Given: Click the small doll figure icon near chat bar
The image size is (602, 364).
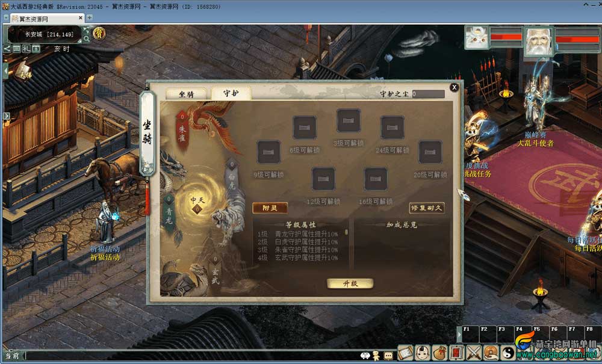Looking at the screenshot, I should [376, 356].
